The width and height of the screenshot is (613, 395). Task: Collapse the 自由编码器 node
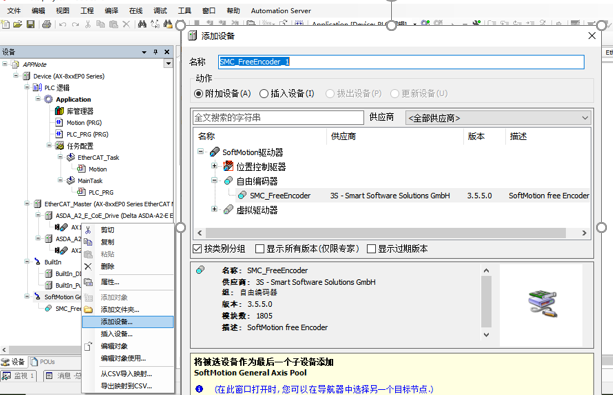pyautogui.click(x=214, y=180)
